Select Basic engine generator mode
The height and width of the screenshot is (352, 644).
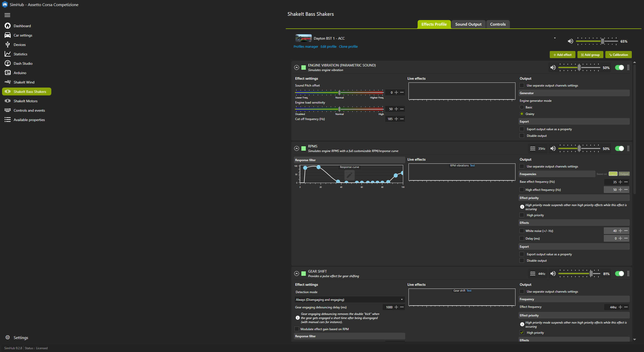point(522,107)
